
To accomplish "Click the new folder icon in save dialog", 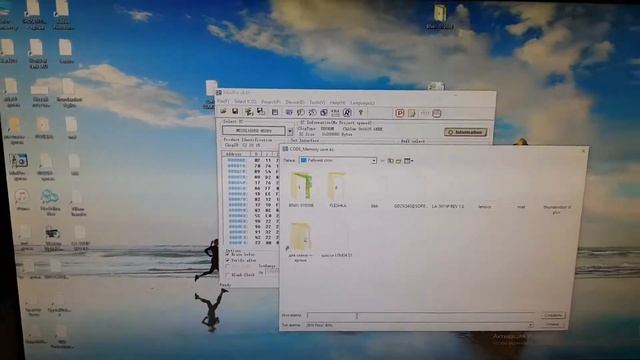I will click(x=398, y=161).
